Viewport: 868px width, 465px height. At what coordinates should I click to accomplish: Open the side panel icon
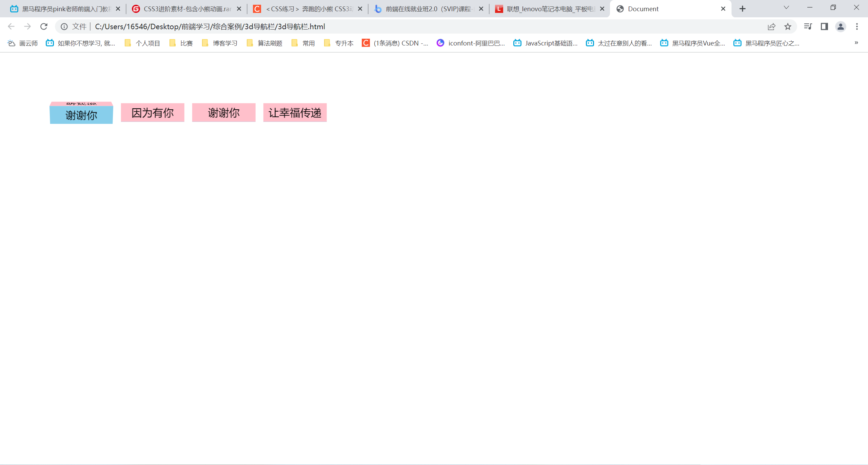[824, 26]
